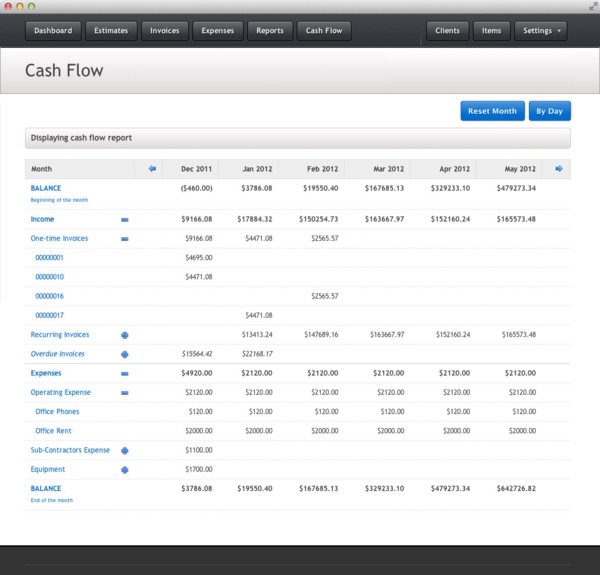Screen dimensions: 600x575
Task: Expand Overdue Invoices with plus icon
Action: [x=125, y=354]
